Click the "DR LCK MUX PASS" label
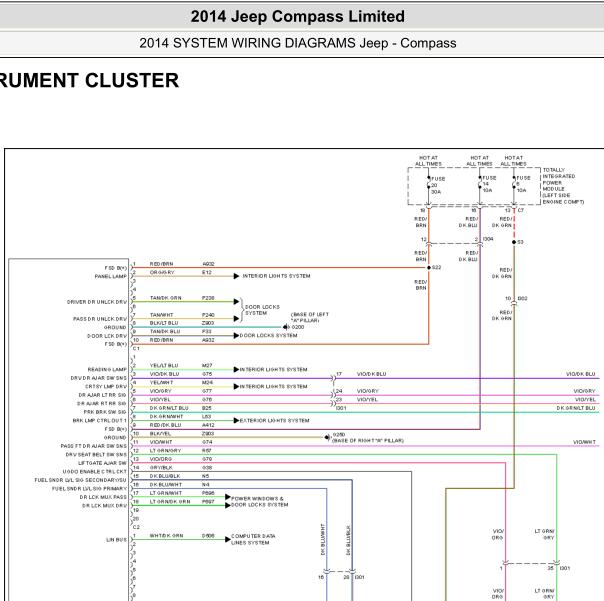The width and height of the screenshot is (604, 601). pos(103,497)
